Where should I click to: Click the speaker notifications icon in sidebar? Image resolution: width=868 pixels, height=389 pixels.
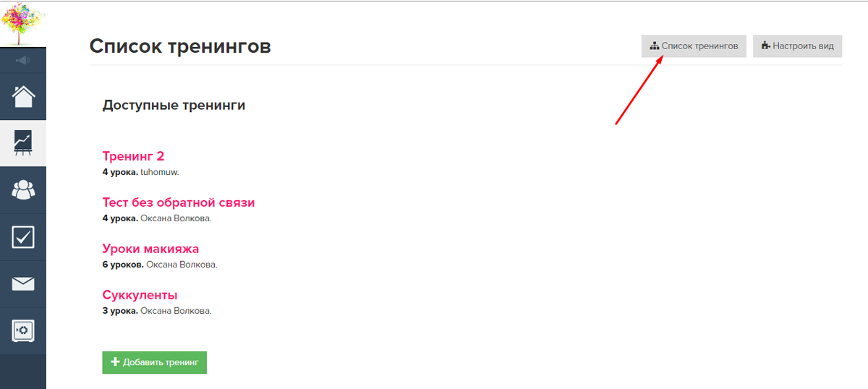pyautogui.click(x=23, y=60)
